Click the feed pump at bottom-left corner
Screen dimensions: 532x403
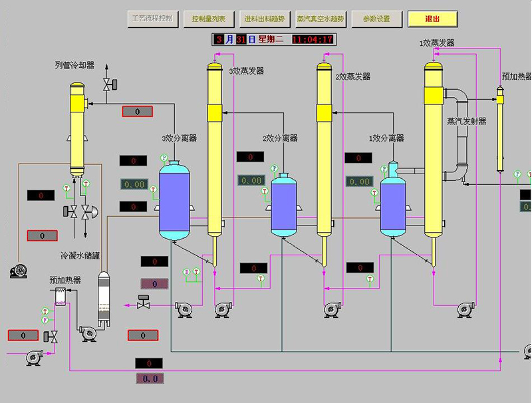(31, 357)
